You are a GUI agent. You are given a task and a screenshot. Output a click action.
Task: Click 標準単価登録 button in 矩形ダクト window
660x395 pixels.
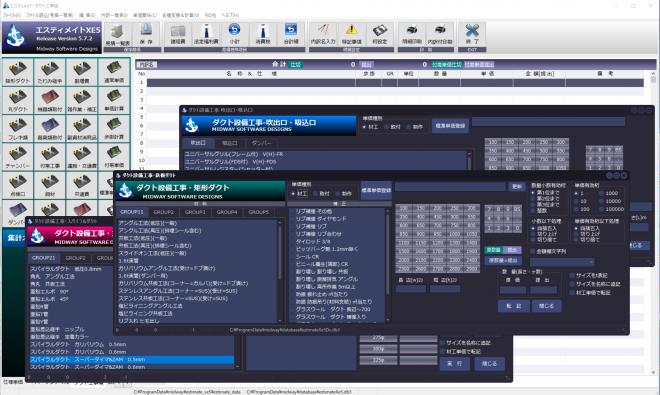click(376, 190)
